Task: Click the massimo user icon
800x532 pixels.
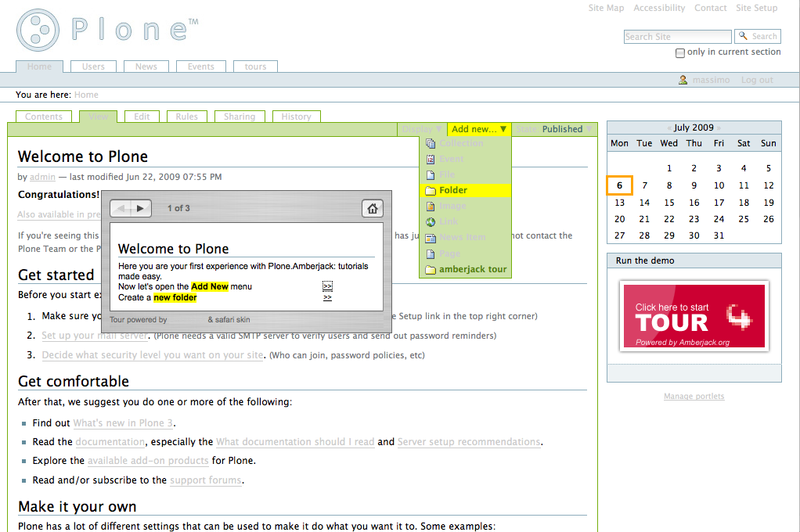Action: pos(683,80)
